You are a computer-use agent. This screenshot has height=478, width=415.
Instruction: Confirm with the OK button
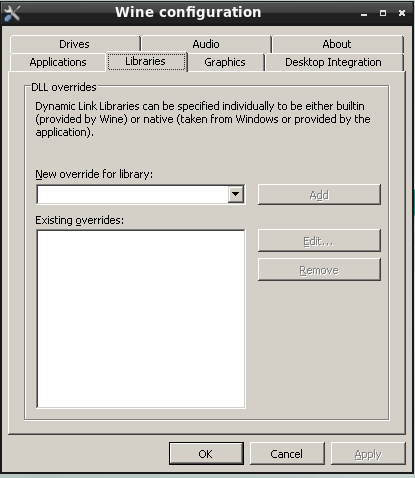click(x=206, y=453)
